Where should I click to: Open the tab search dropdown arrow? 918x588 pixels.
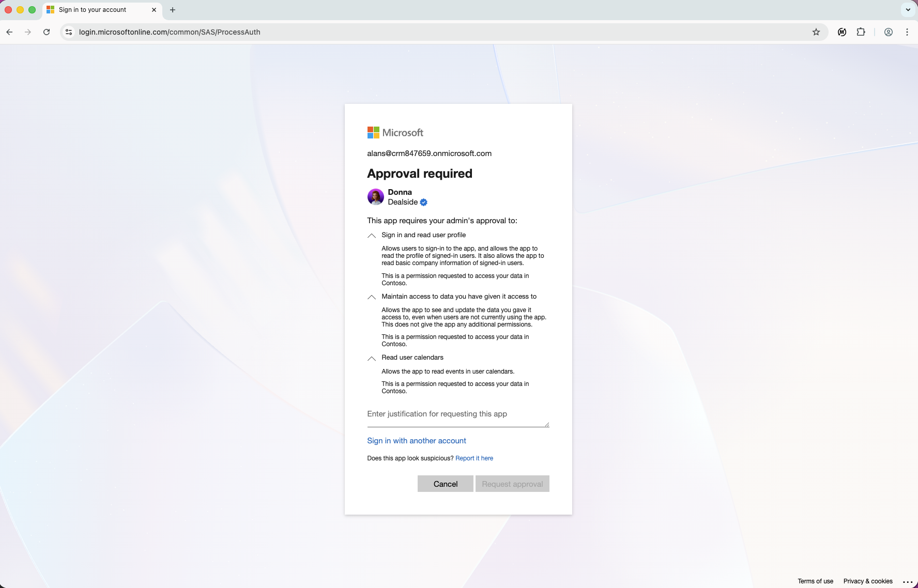coord(908,10)
